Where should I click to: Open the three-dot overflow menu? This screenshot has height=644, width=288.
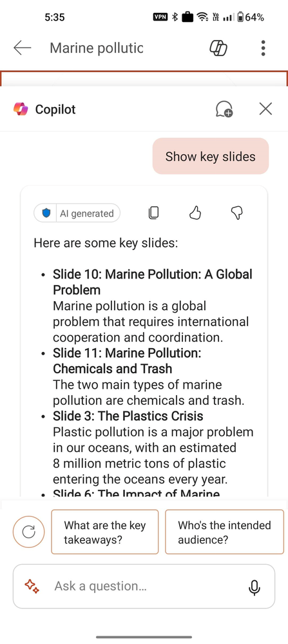tap(263, 48)
